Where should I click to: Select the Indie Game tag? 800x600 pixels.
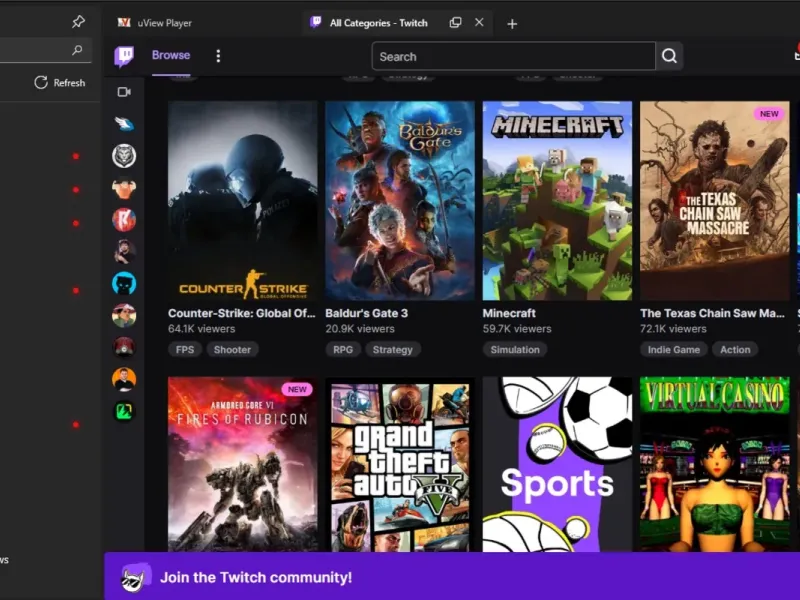tap(673, 349)
